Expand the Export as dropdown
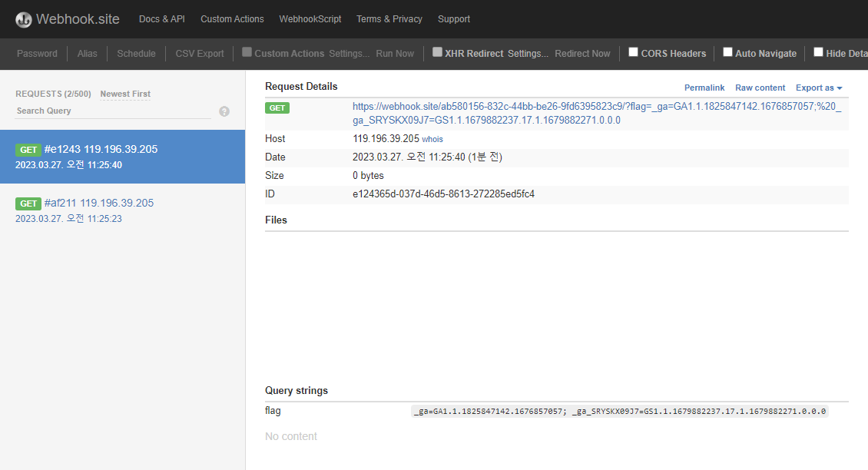868x470 pixels. [x=819, y=88]
